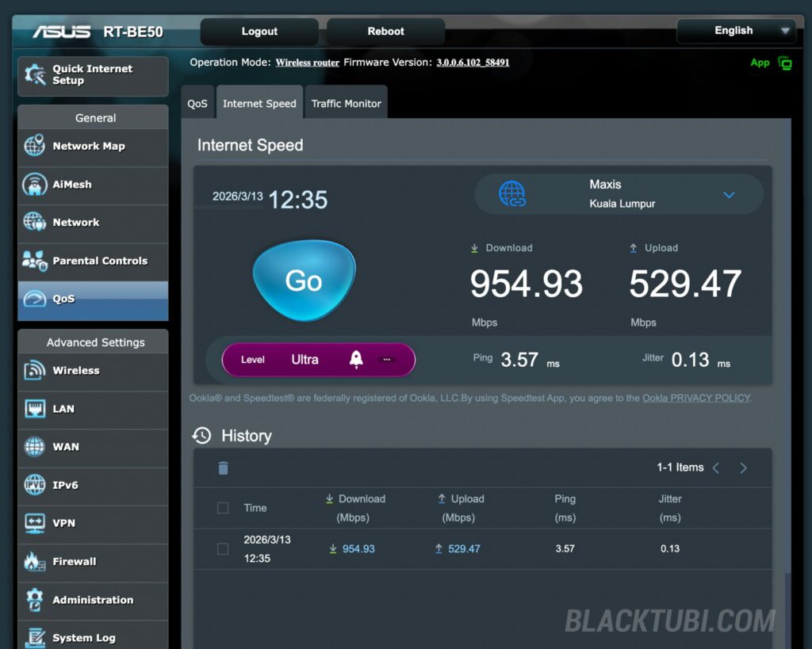Open Firewall via its flame icon
Viewport: 812px width, 649px height.
pos(34,562)
